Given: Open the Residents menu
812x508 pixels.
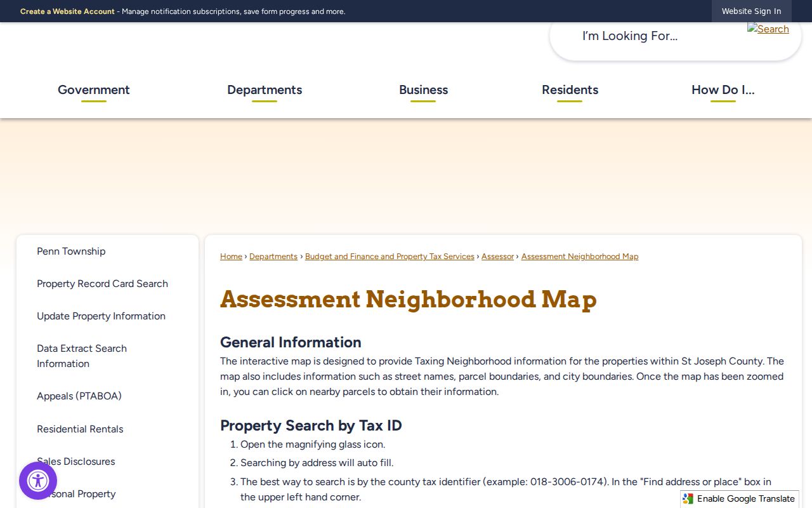Looking at the screenshot, I should tap(570, 90).
